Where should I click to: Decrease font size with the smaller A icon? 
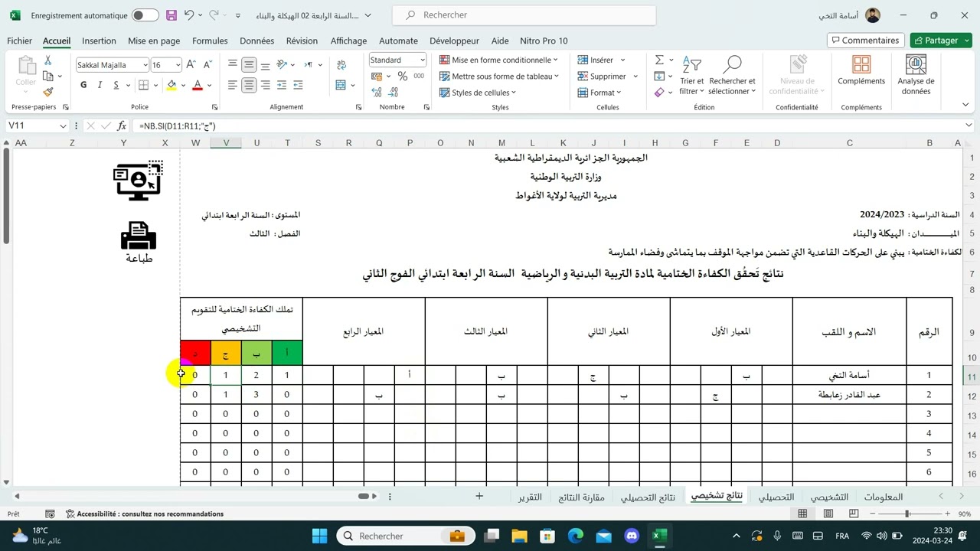207,65
